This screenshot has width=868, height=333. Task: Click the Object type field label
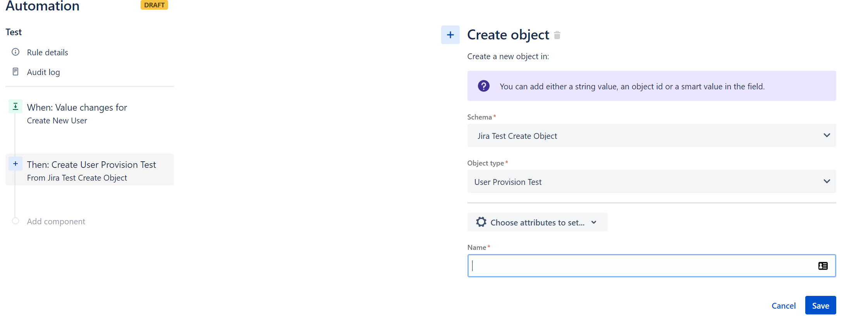[x=486, y=163]
